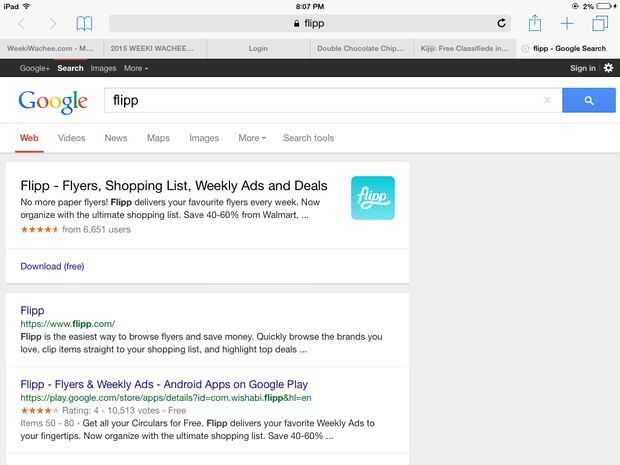Viewport: 620px width, 465px height.
Task: Open the Safari bookmarks book icon
Action: coord(84,24)
